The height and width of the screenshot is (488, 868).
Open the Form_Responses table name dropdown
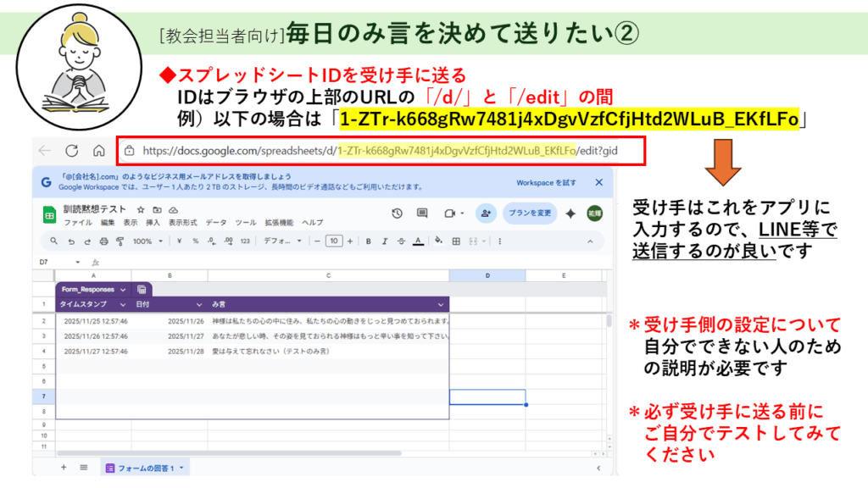124,289
